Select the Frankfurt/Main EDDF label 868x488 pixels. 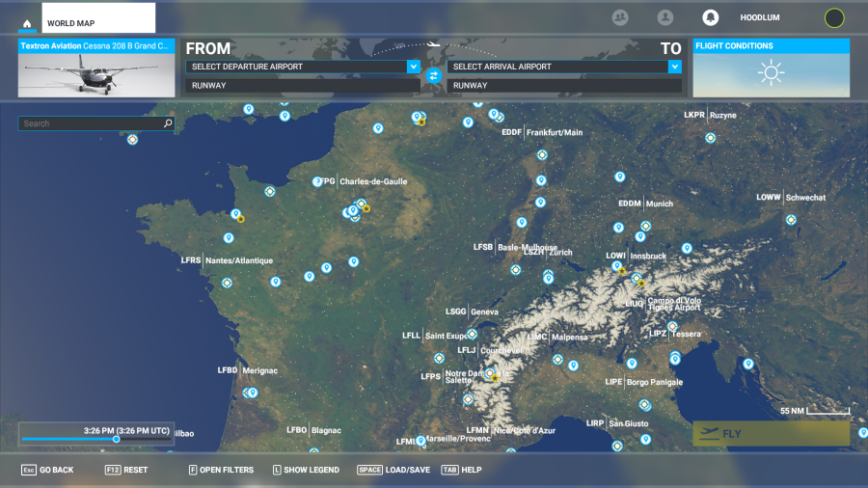(x=542, y=132)
